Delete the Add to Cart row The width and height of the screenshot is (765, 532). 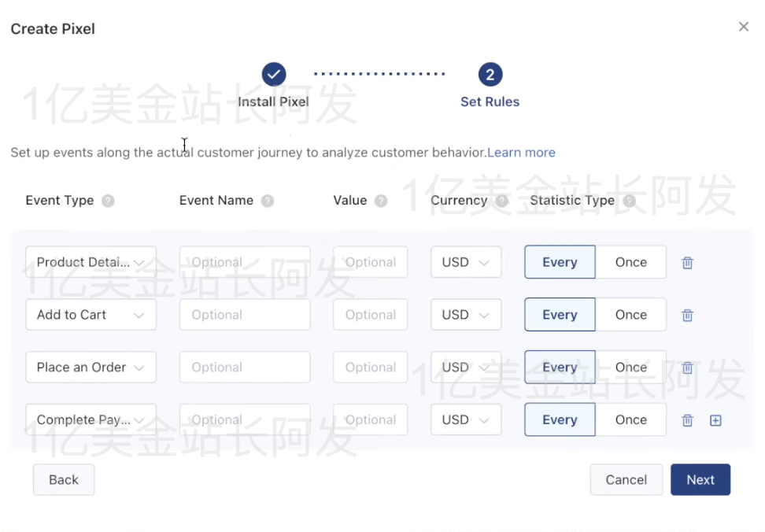687,316
